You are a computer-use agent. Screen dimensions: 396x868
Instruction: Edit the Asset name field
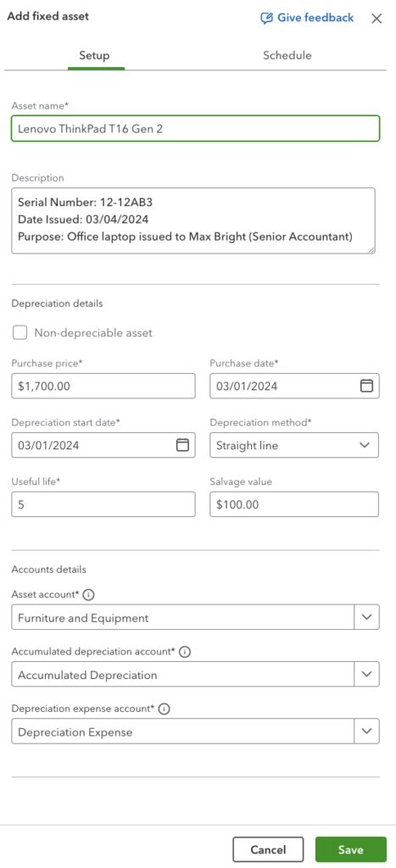196,129
